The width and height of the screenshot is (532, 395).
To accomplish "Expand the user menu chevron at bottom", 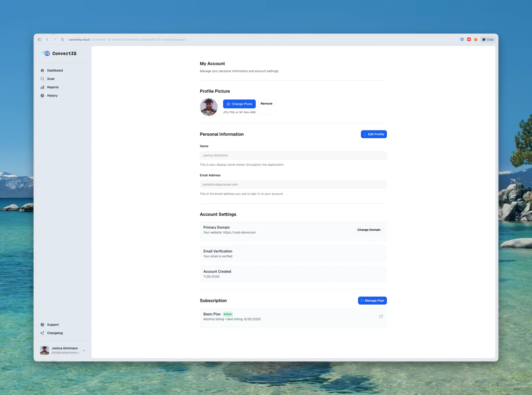I will coord(84,350).
